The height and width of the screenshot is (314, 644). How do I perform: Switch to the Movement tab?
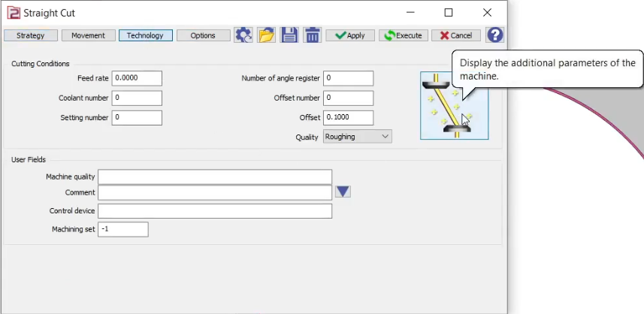click(x=88, y=35)
